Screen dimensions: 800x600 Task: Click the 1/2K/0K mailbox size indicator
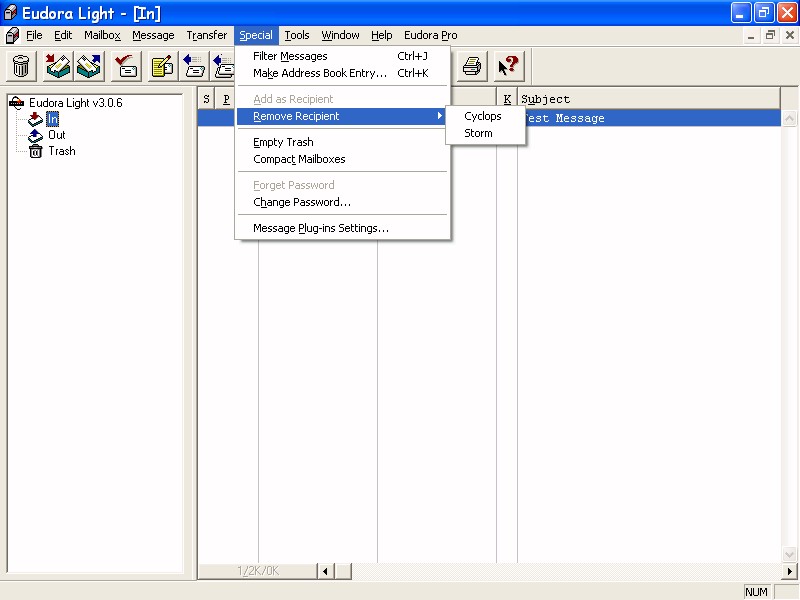(258, 571)
